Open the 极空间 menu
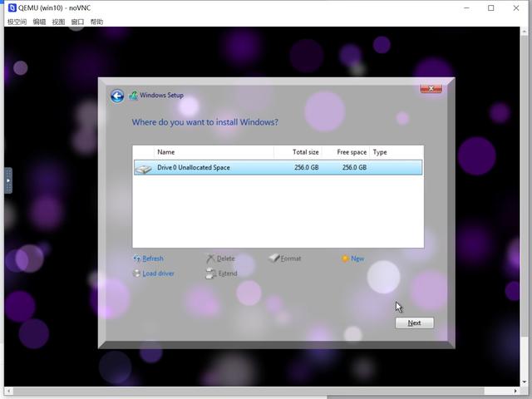 (17, 22)
